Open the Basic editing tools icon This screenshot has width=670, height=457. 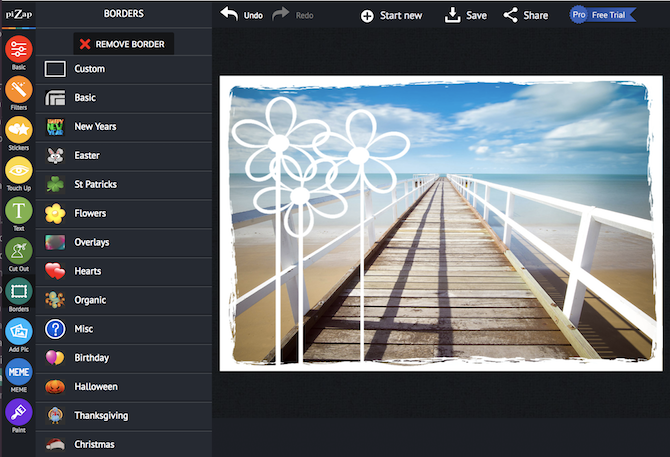[x=18, y=49]
